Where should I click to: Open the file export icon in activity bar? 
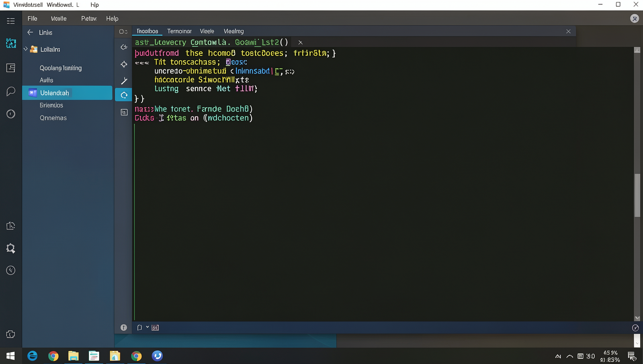point(11,226)
